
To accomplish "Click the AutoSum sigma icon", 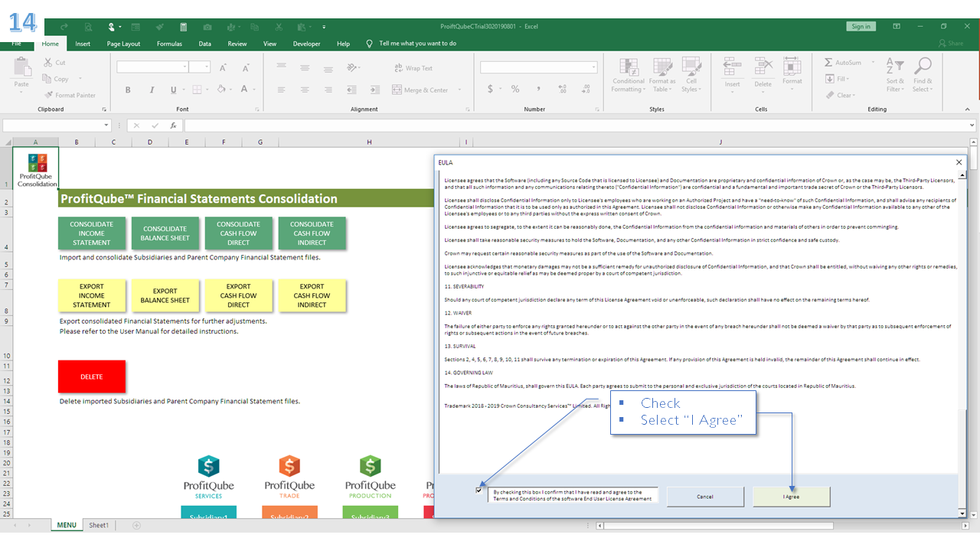I will tap(828, 63).
